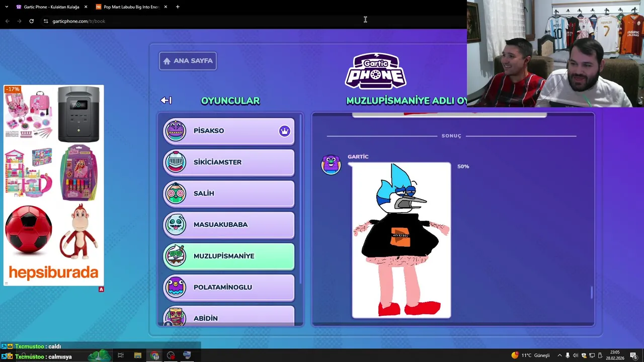Screen dimensions: 644x362
Task: Click the player list scrollbar
Action: point(301,199)
